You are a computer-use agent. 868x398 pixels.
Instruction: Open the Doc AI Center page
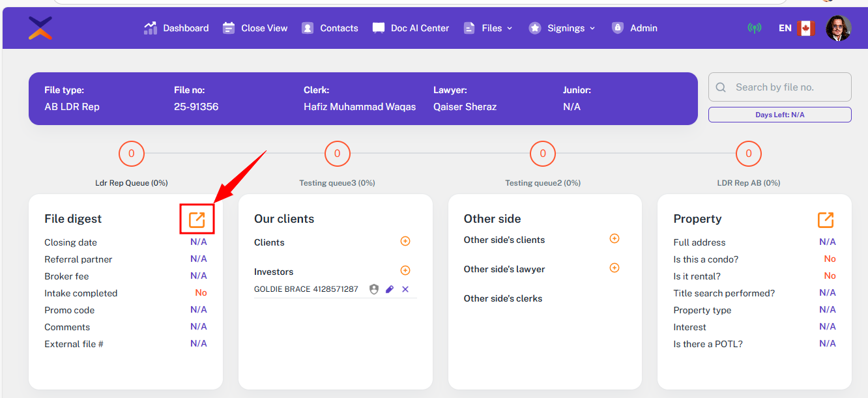pos(411,28)
